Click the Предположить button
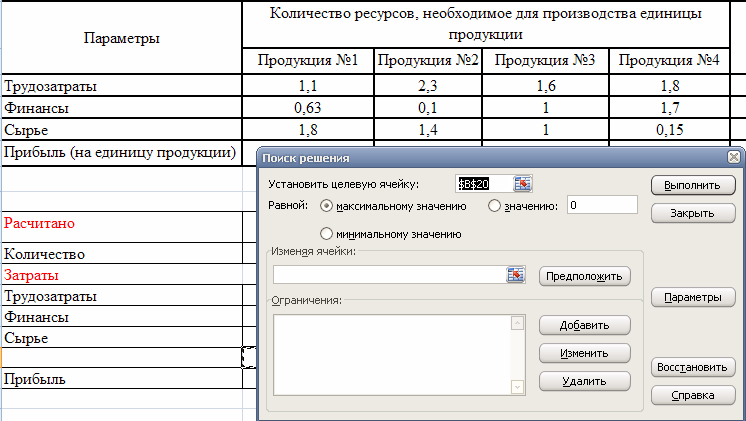The height and width of the screenshot is (421, 746). click(584, 276)
